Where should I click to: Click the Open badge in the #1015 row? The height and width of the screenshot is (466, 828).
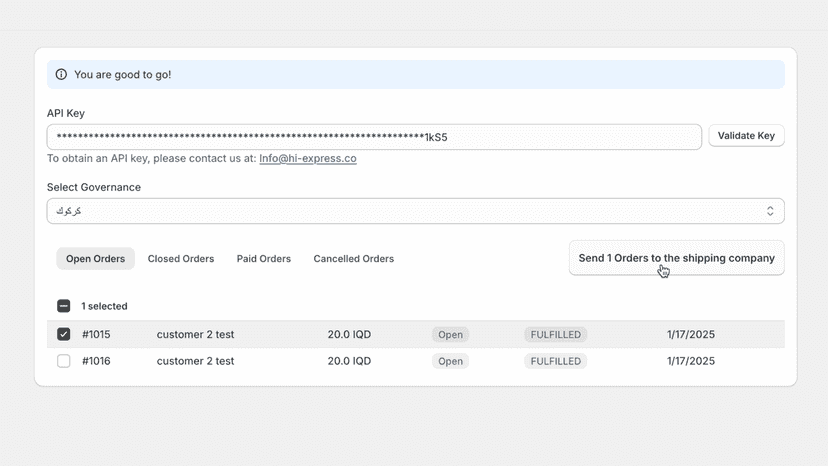point(450,334)
